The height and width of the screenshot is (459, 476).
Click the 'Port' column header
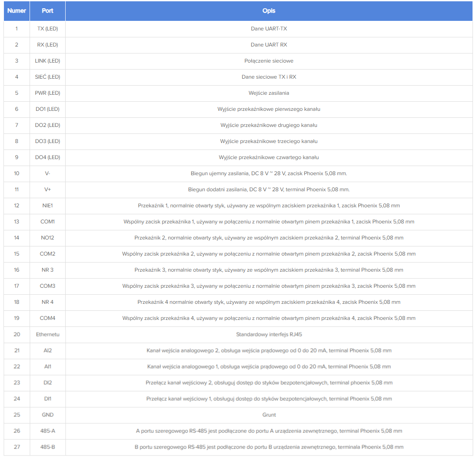coord(48,11)
